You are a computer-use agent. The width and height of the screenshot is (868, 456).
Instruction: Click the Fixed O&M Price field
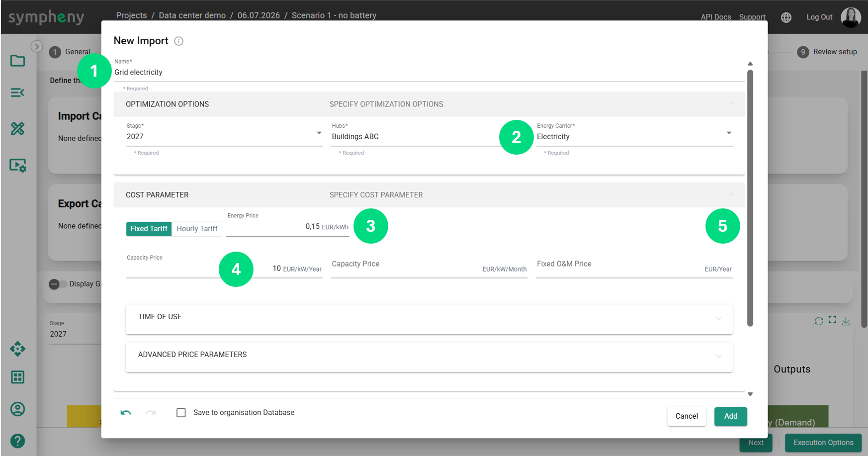pyautogui.click(x=634, y=268)
